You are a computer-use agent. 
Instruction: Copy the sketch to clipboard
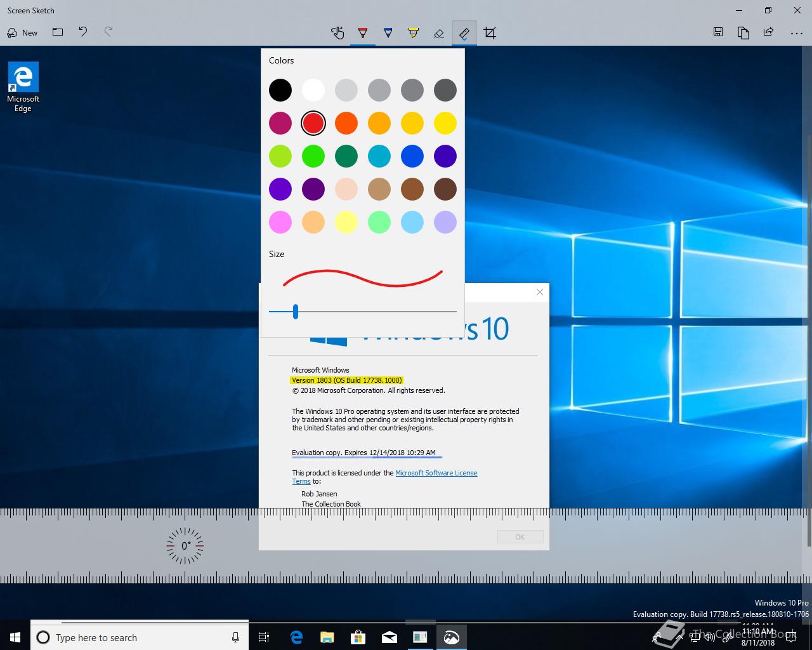[743, 32]
